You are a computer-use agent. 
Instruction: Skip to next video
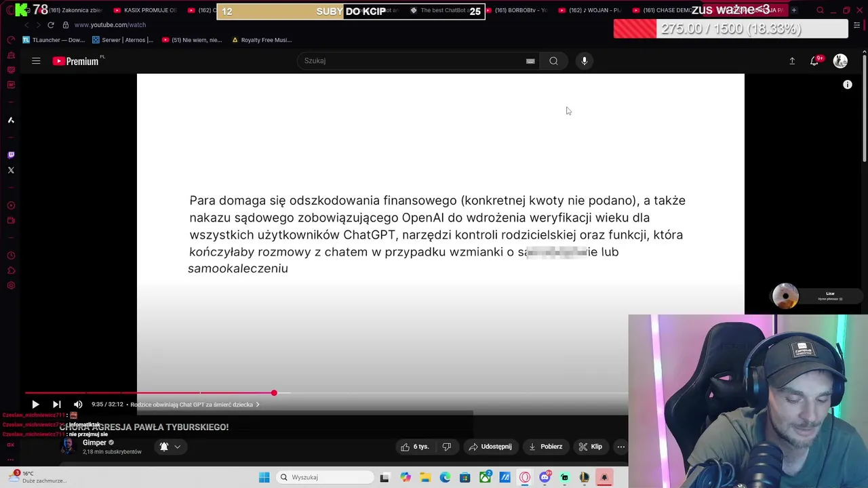57,405
